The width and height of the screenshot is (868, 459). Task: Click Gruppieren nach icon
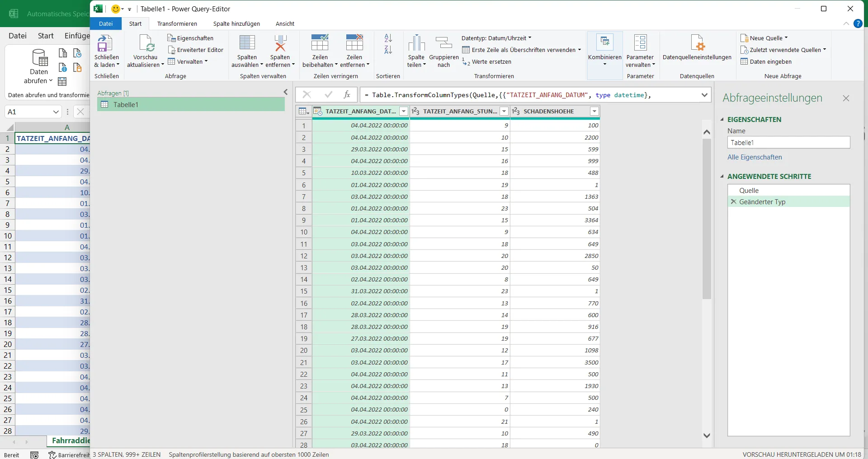click(444, 43)
